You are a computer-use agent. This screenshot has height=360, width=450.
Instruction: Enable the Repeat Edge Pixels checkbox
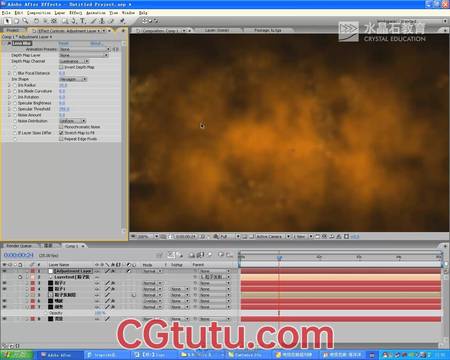pyautogui.click(x=61, y=139)
